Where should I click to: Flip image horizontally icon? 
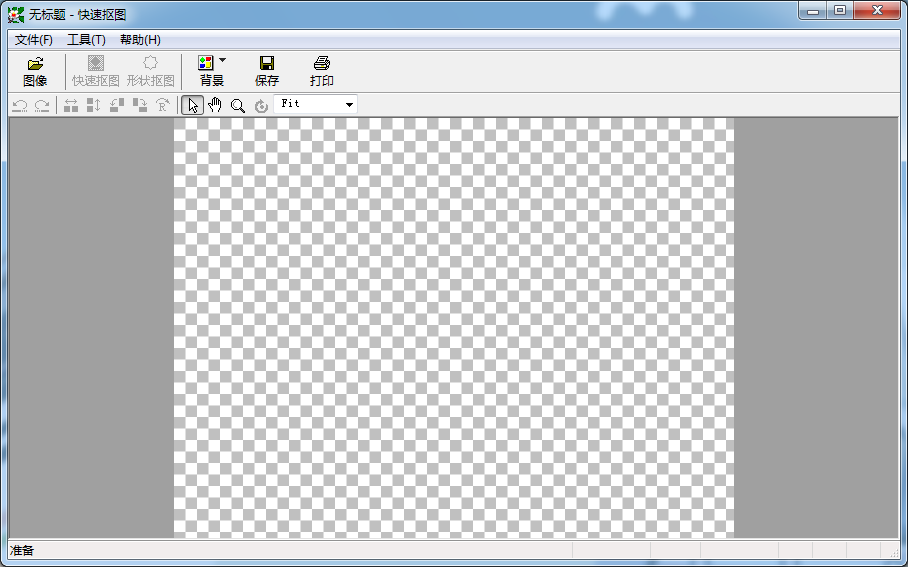click(x=71, y=105)
